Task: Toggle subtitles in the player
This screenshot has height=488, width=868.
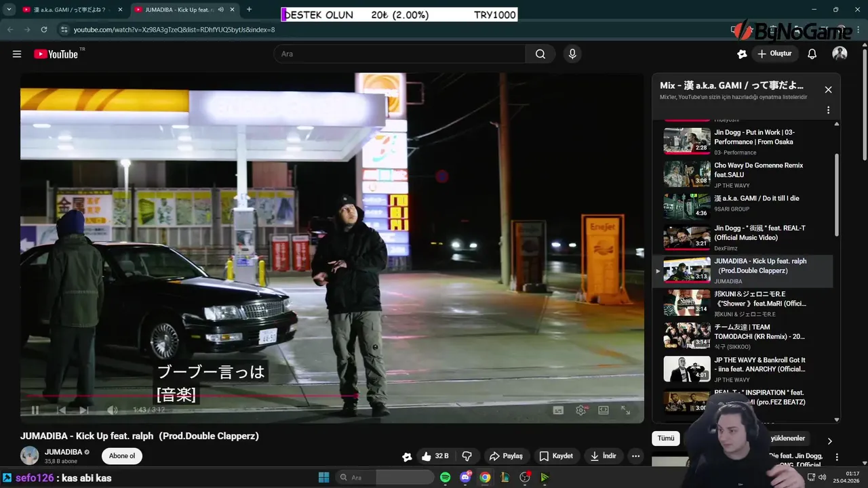Action: coord(558,410)
